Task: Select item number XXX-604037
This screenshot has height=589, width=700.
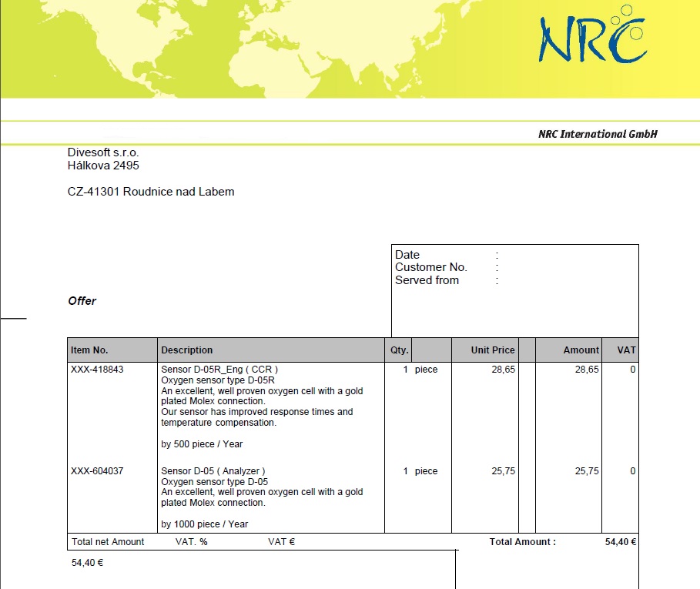Action: pyautogui.click(x=97, y=471)
